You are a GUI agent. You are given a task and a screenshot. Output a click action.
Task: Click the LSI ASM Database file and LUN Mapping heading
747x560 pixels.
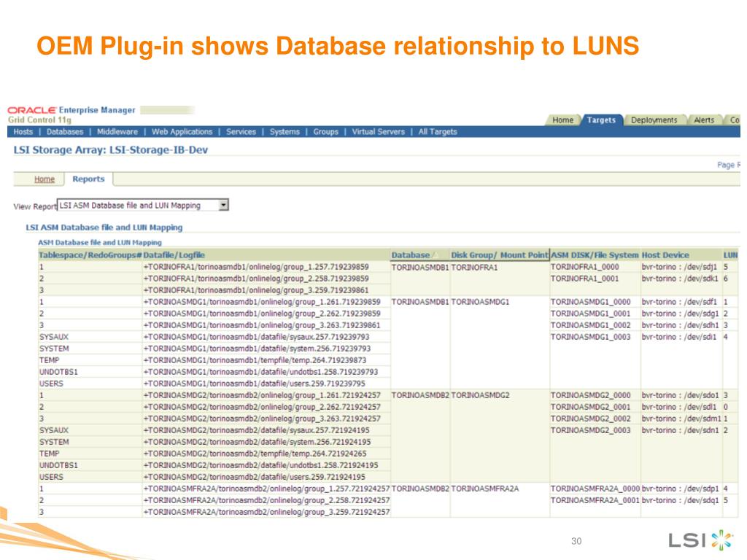pos(104,227)
